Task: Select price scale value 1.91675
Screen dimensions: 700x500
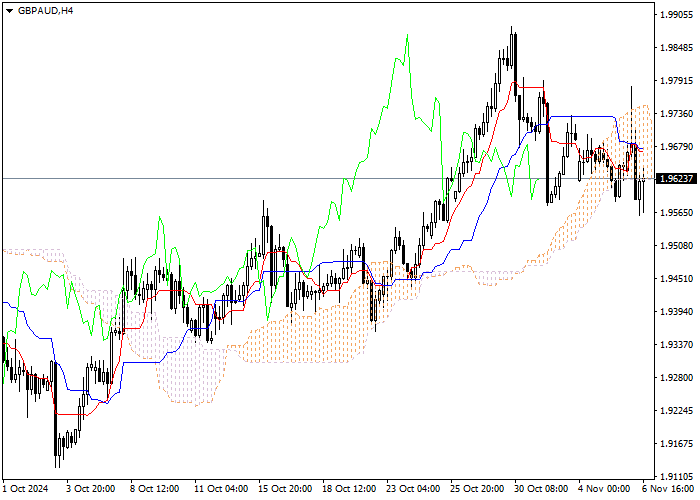Action: click(x=677, y=443)
